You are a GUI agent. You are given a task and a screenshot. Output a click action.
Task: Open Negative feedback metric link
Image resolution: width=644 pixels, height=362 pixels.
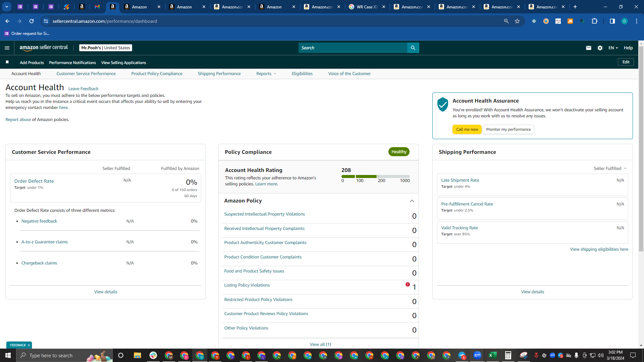[39, 221]
